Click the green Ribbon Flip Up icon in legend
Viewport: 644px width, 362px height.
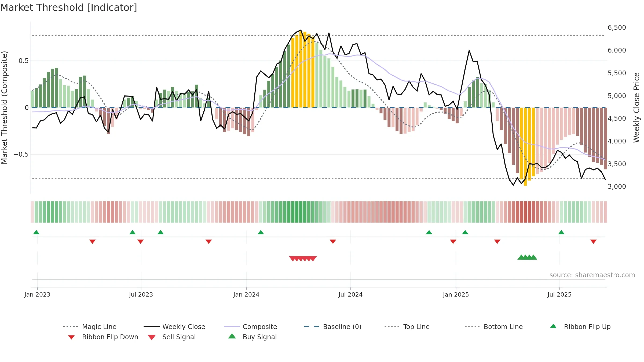point(553,326)
